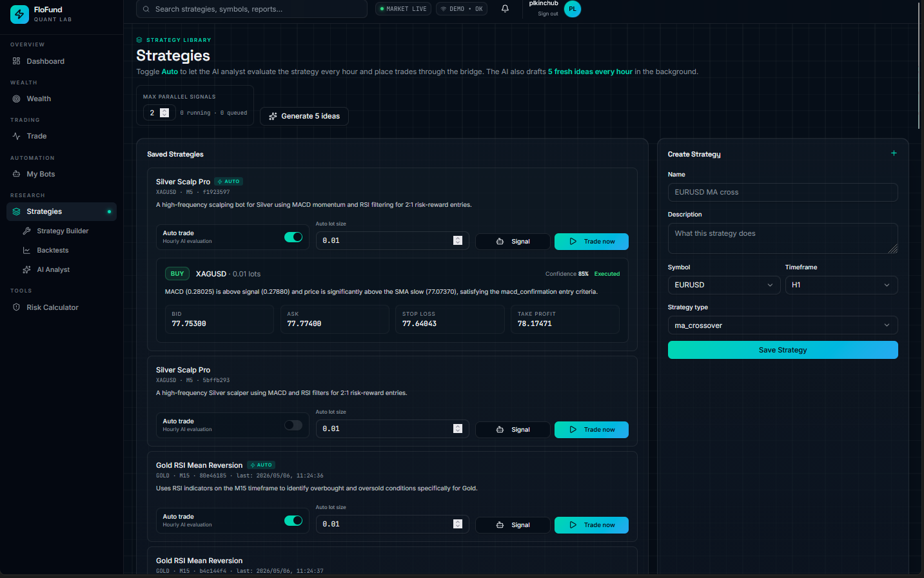Click the AI Analyst sparkle icon
Viewport: 924px width, 578px height.
click(x=27, y=269)
